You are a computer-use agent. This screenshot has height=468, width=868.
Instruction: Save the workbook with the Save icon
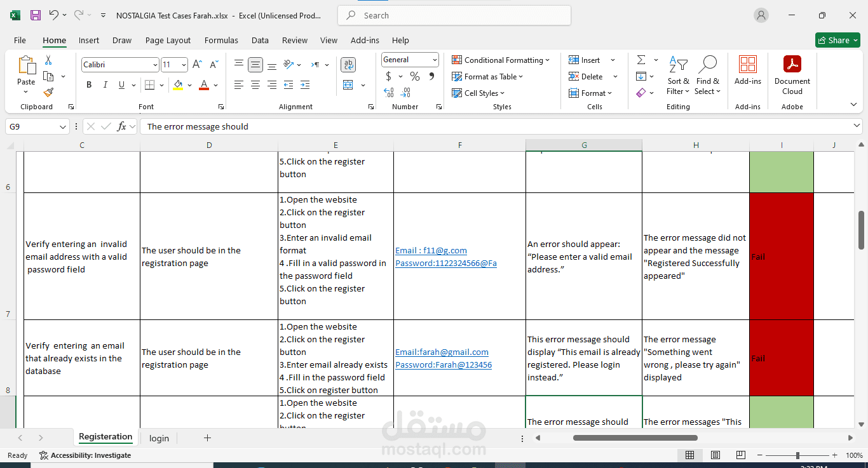pos(36,15)
